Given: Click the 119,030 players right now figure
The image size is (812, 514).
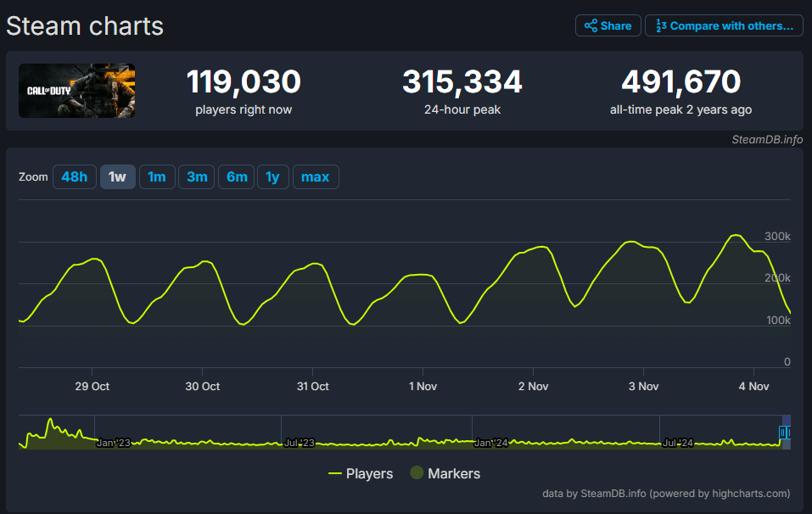Looking at the screenshot, I should 244,81.
